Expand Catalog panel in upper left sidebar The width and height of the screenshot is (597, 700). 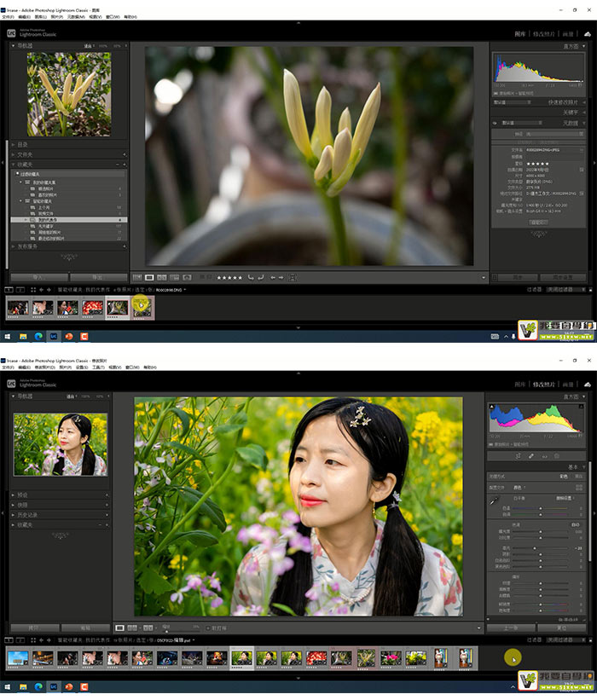point(14,145)
